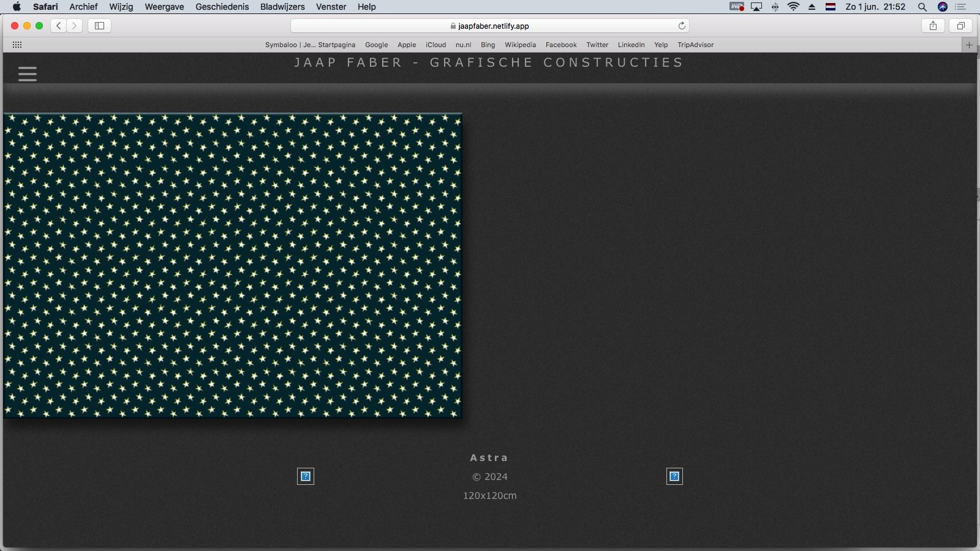Open the Weergave menu

coord(164,7)
